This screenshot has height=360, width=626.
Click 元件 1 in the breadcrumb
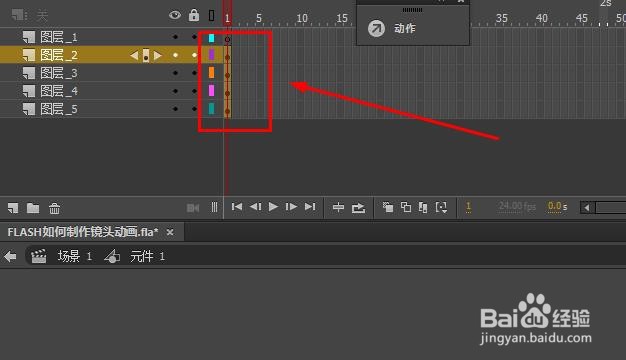click(x=147, y=256)
